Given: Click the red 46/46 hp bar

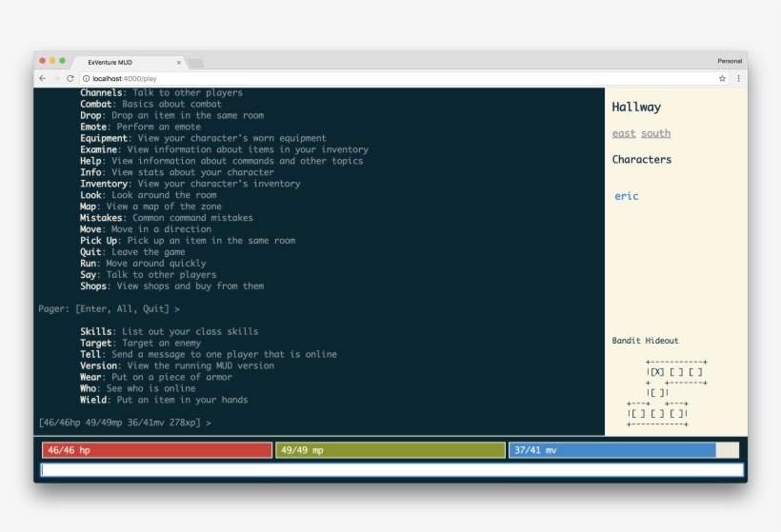Looking at the screenshot, I should [x=156, y=450].
